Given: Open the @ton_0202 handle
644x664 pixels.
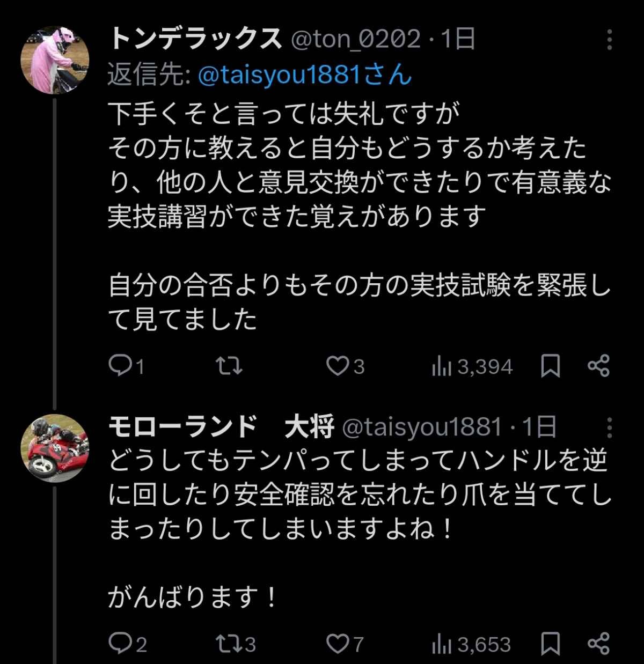Looking at the screenshot, I should coord(355,39).
